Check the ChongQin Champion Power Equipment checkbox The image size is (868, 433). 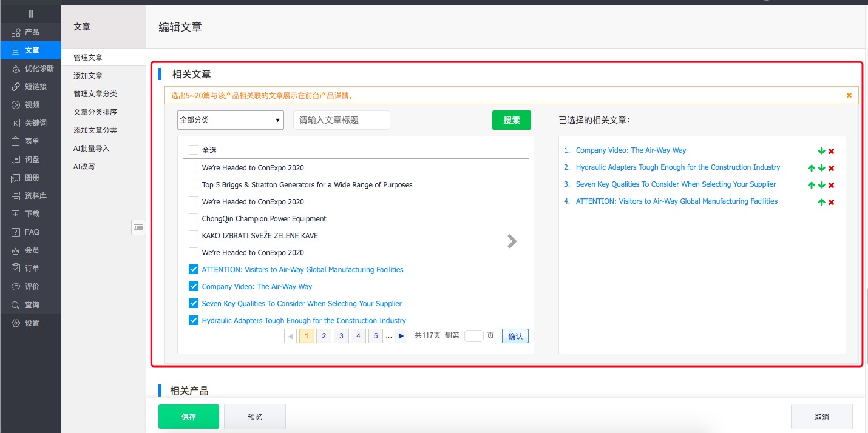coord(194,218)
